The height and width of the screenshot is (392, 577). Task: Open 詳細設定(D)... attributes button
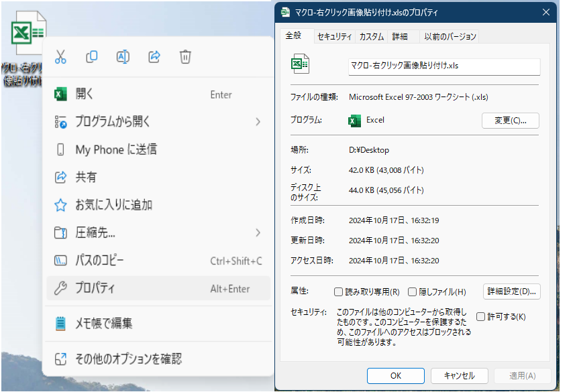511,291
